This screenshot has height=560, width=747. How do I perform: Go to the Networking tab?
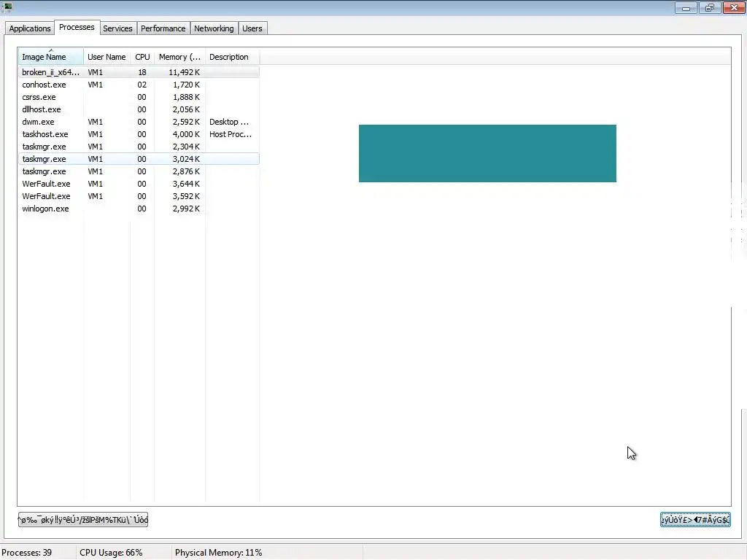214,28
